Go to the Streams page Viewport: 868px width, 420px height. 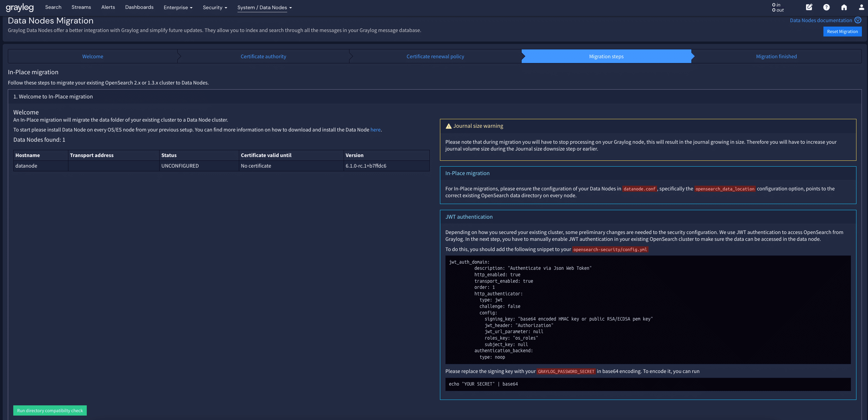click(x=81, y=7)
